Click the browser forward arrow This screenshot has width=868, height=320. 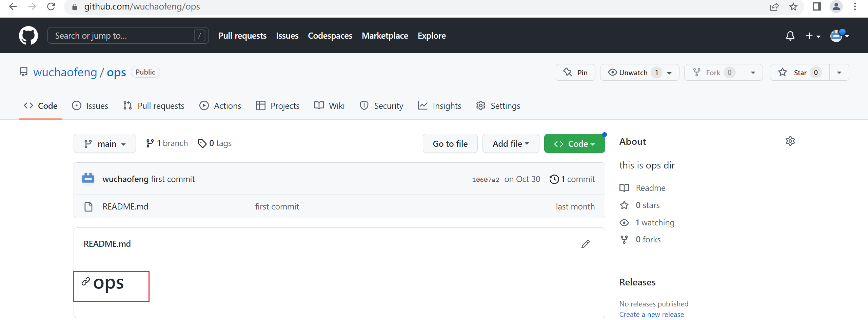point(32,6)
